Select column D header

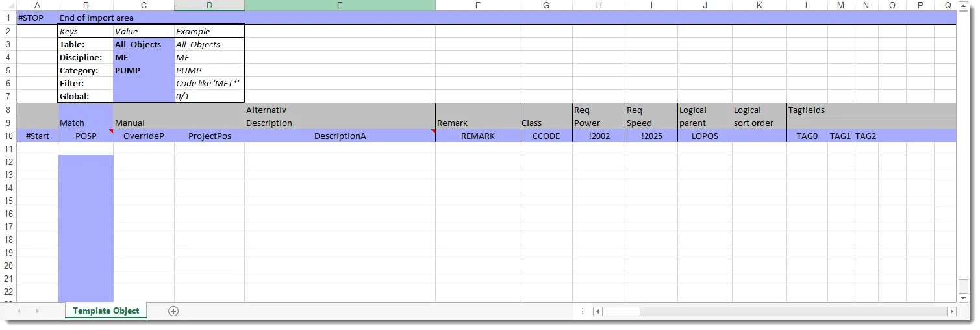209,5
